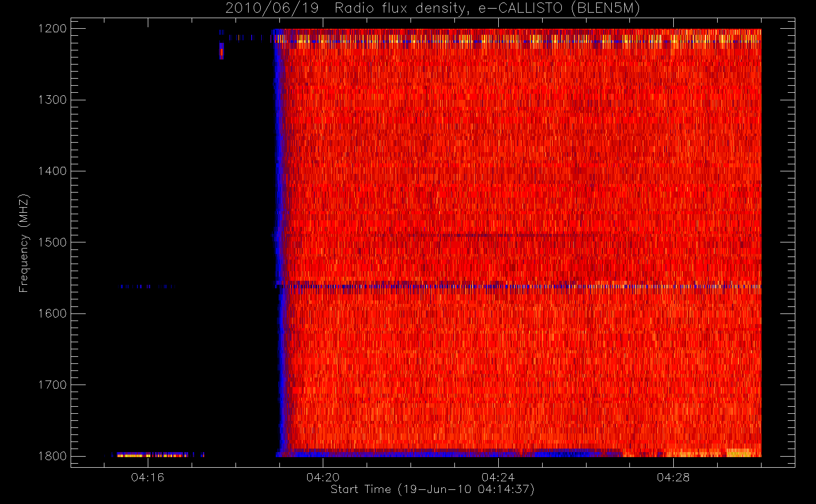Click the 1500 frequency tick label
Viewport: 816px width, 504px height.
point(52,242)
